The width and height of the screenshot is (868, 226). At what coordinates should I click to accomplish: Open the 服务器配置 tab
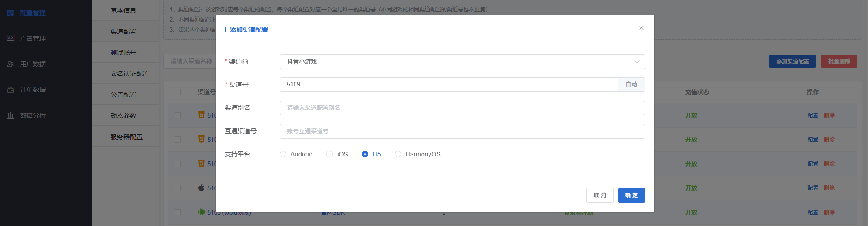[126, 137]
